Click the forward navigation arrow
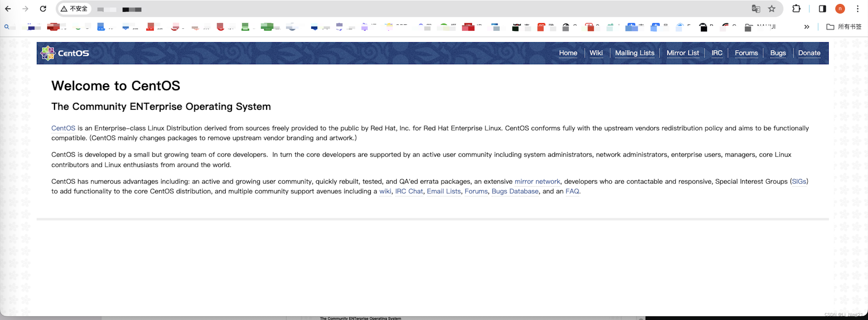The image size is (868, 320). [25, 9]
